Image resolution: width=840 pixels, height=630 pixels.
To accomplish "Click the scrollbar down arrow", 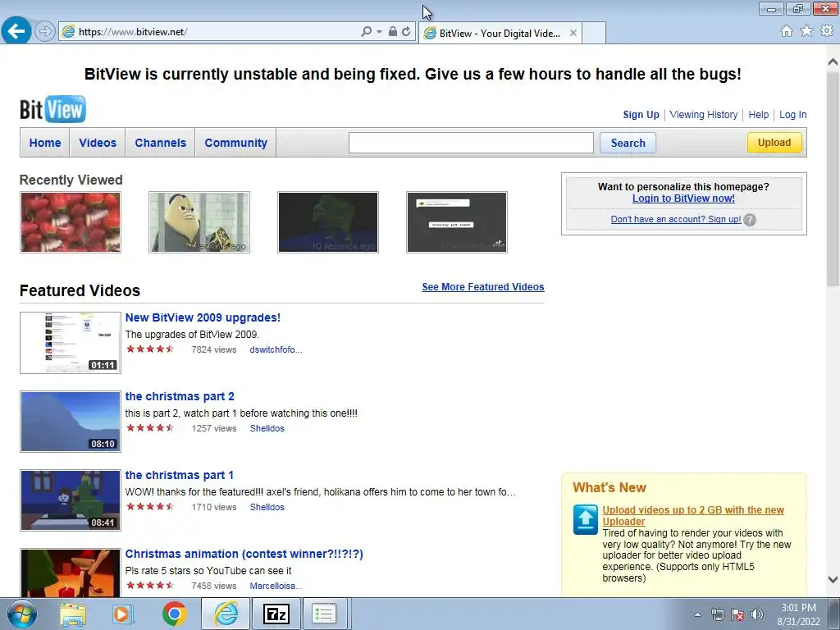I will click(x=833, y=579).
